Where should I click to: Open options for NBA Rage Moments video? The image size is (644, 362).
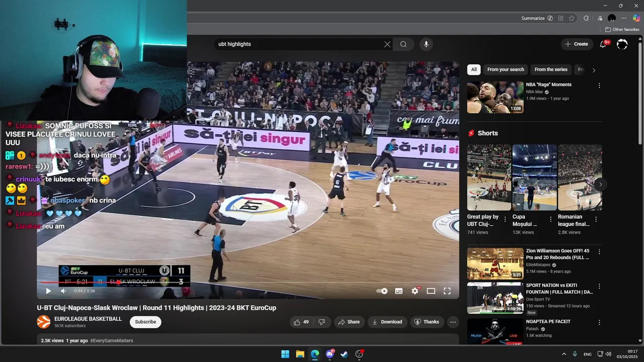click(599, 85)
